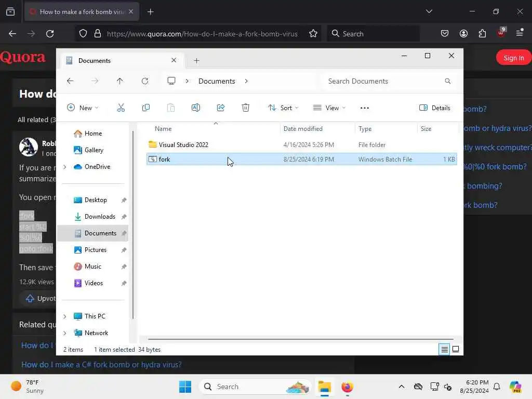Screen dimensions: 532x399
Task: Reload the Quora page in Firefox
Action: coord(50,34)
